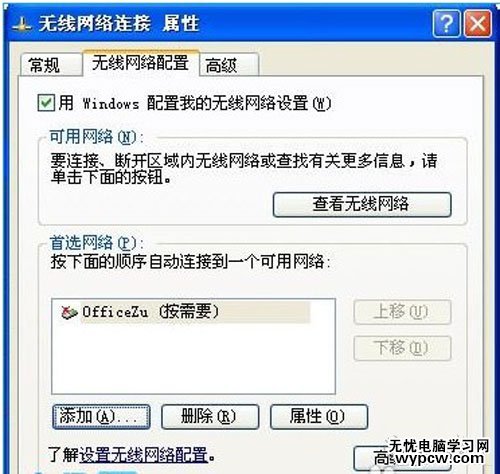
Task: Open the 设置无线网络配置 link
Action: coord(144,454)
